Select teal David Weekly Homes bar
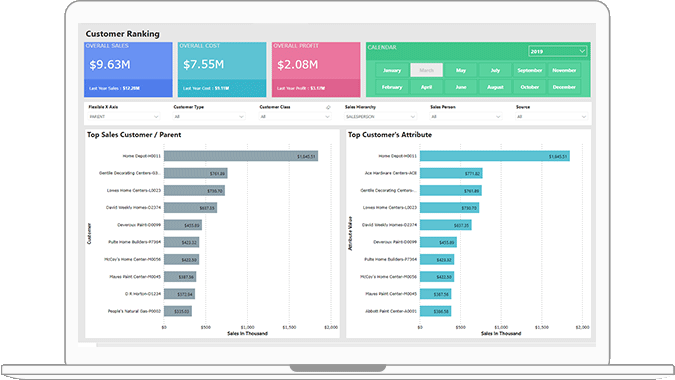Screen dimensions: 675x380 coord(446,225)
